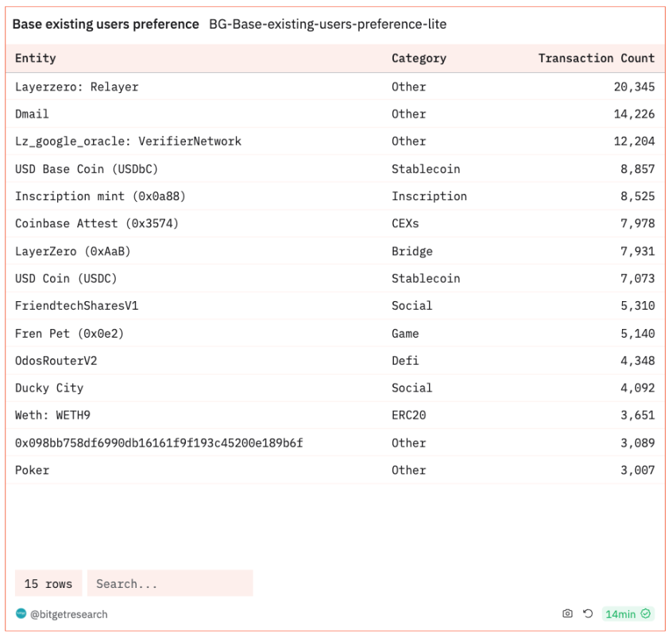Select the Dmail entity row
Image resolution: width=672 pixels, height=638 pixels.
pos(32,114)
